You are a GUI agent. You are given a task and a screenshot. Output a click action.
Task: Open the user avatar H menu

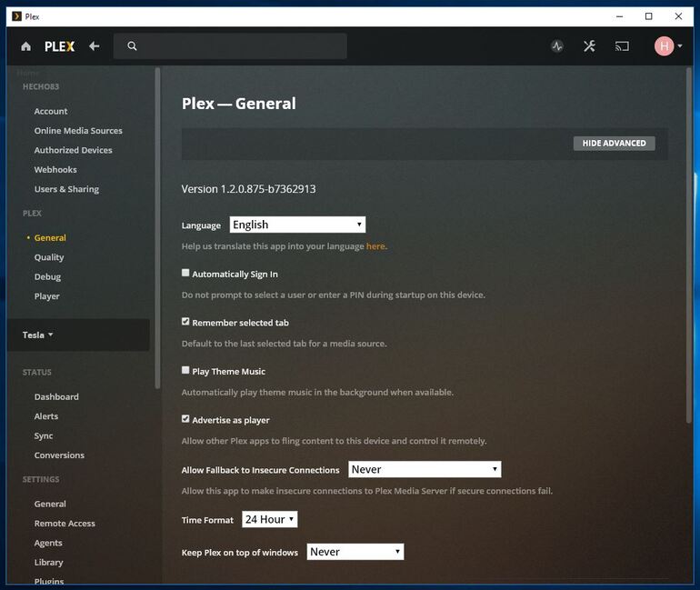(x=664, y=46)
